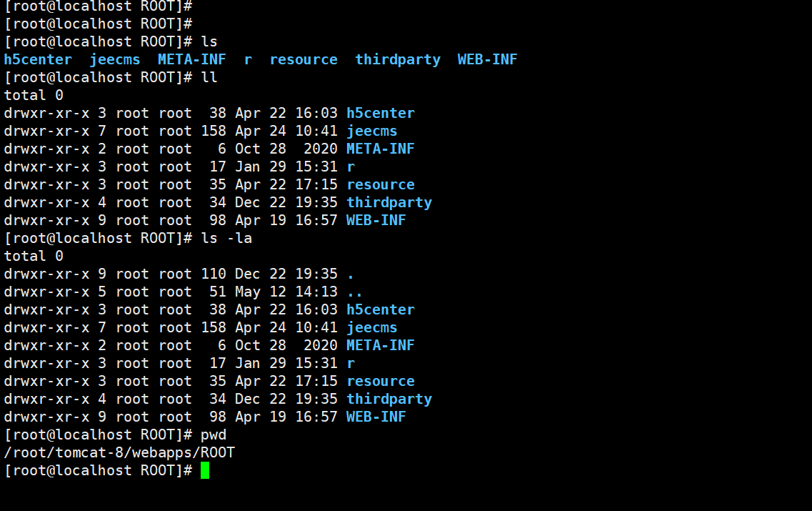Click h5center in the single-line ls output
The height and width of the screenshot is (511, 812).
pyautogui.click(x=38, y=59)
